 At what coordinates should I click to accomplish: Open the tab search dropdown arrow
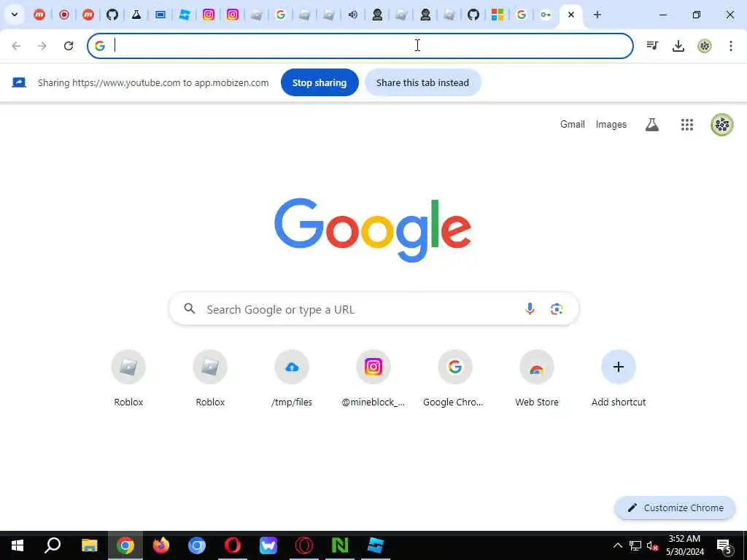tap(15, 15)
